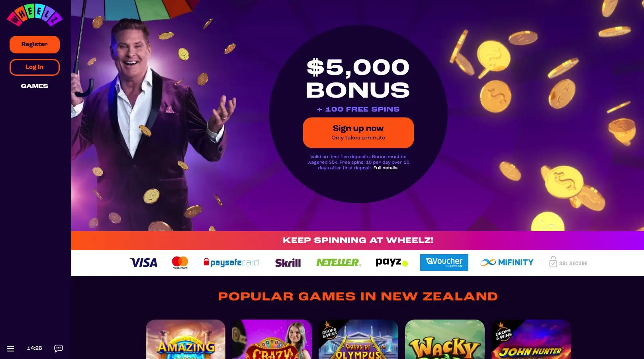Click the eVoucher CashtoCode logo

pos(444,263)
